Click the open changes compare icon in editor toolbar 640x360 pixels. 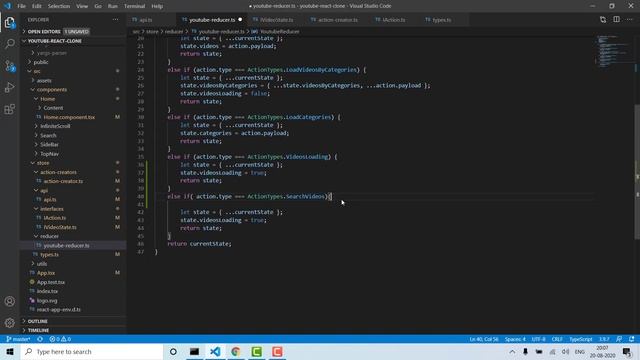click(603, 20)
